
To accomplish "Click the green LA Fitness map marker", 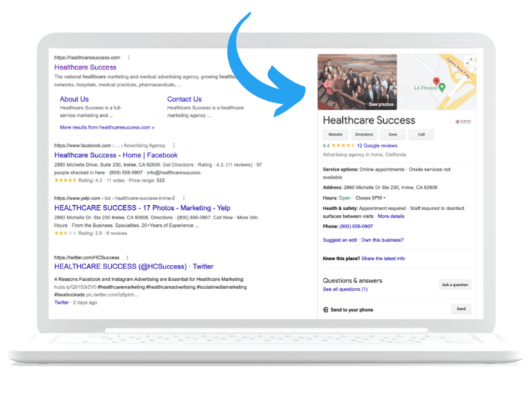I will 442,88.
